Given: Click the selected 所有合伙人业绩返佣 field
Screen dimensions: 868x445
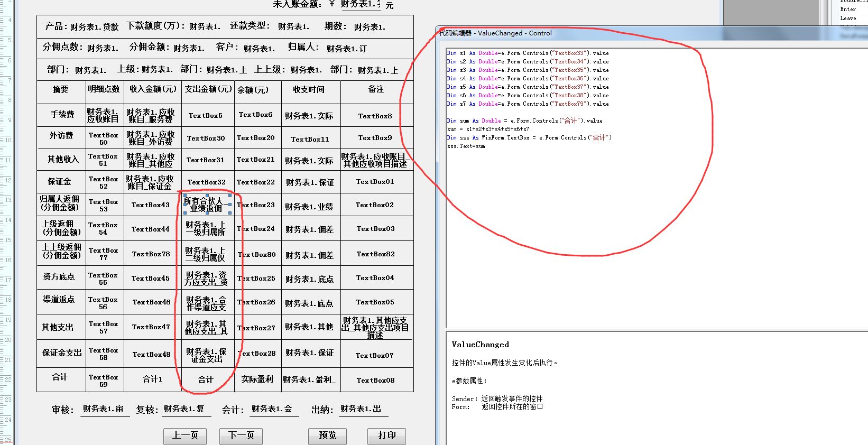Looking at the screenshot, I should point(207,205).
